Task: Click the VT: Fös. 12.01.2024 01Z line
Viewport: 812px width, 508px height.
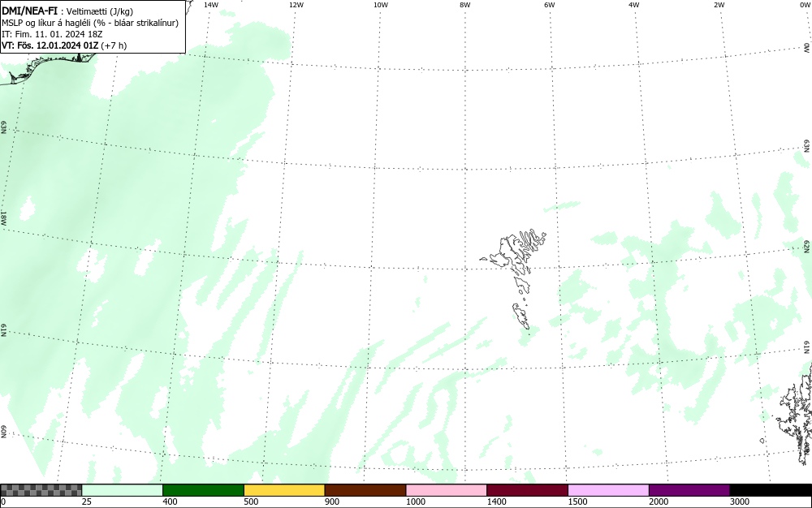Action: click(x=64, y=45)
